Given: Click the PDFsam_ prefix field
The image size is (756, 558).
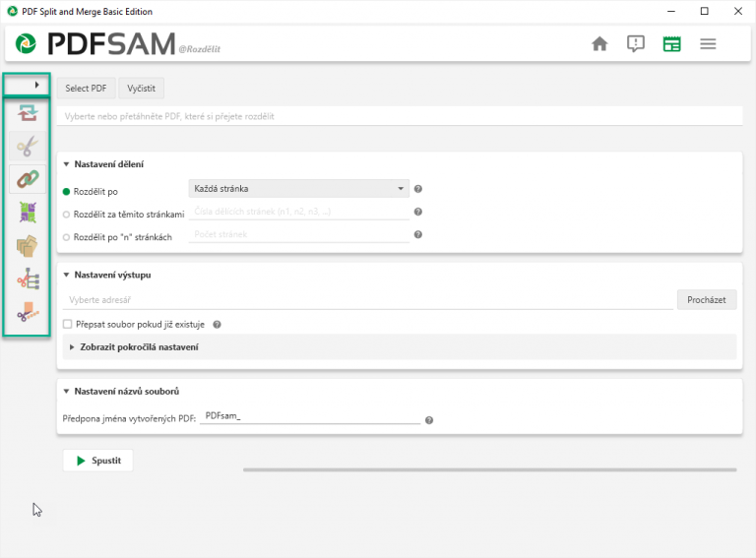Looking at the screenshot, I should point(310,416).
